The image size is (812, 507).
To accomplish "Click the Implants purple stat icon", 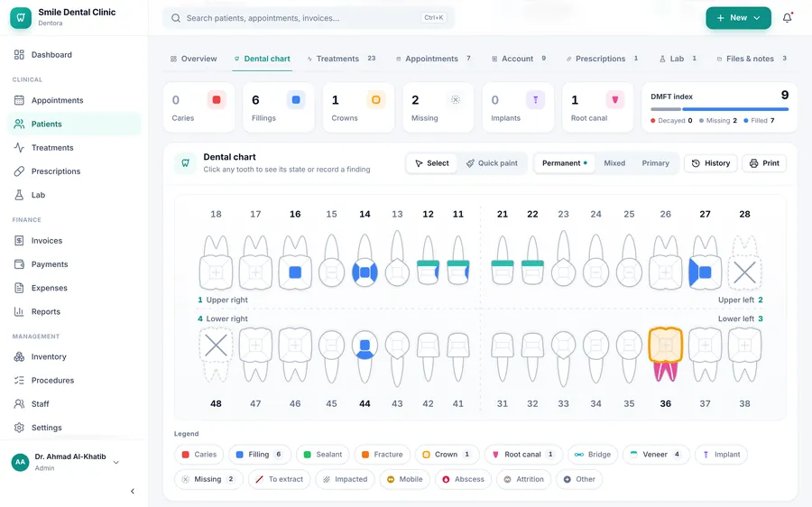I will [535, 100].
